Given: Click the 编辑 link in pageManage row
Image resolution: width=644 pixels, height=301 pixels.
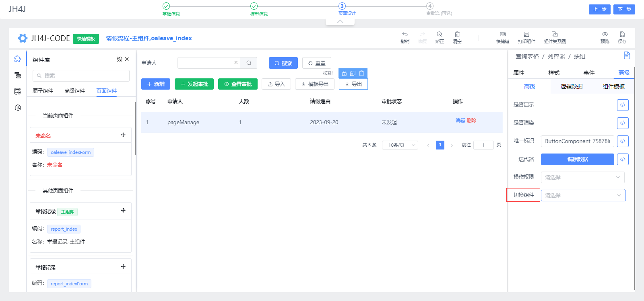Looking at the screenshot, I should [460, 121].
